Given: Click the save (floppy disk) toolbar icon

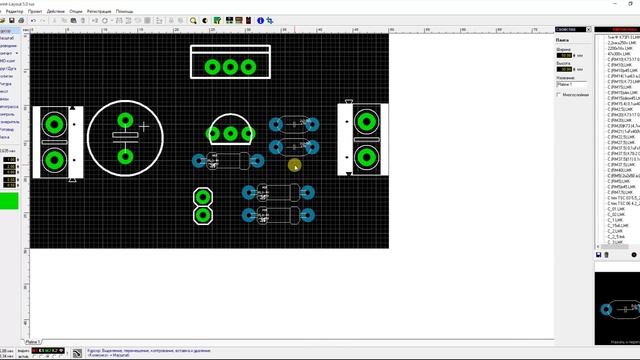Looking at the screenshot, I should point(12,20).
